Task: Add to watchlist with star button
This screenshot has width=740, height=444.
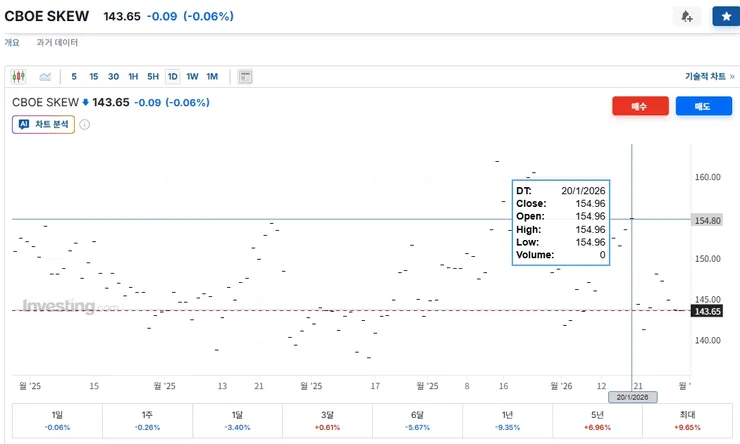Action: [726, 17]
